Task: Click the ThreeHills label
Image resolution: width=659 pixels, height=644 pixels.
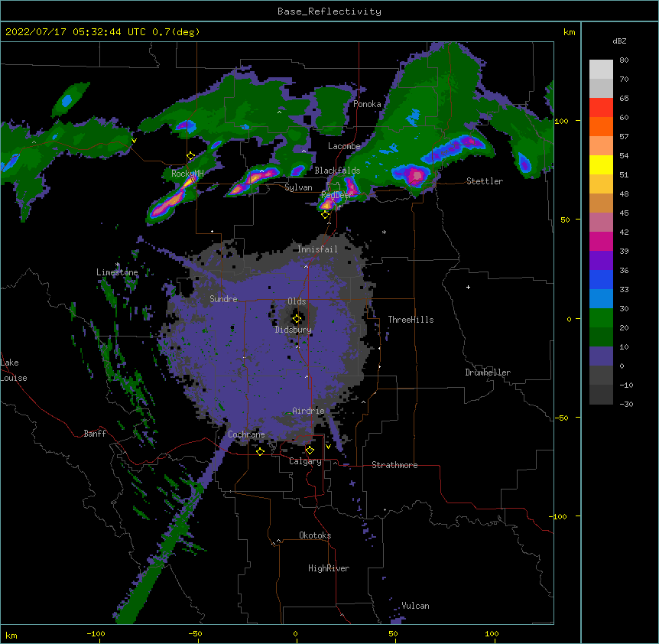Action: click(x=411, y=320)
